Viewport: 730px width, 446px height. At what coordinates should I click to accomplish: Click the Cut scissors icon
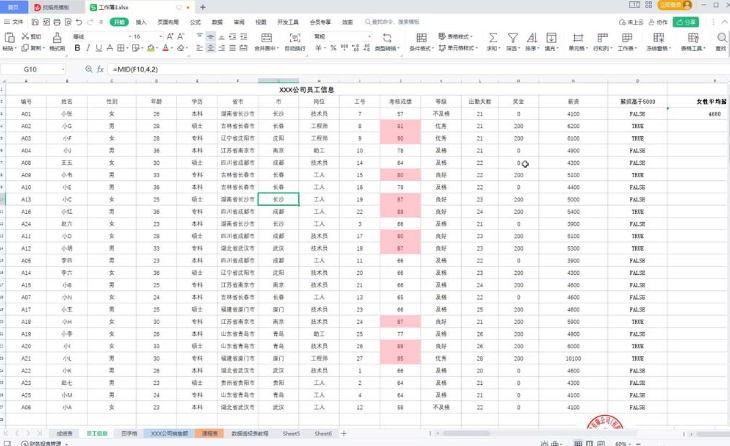pos(26,36)
